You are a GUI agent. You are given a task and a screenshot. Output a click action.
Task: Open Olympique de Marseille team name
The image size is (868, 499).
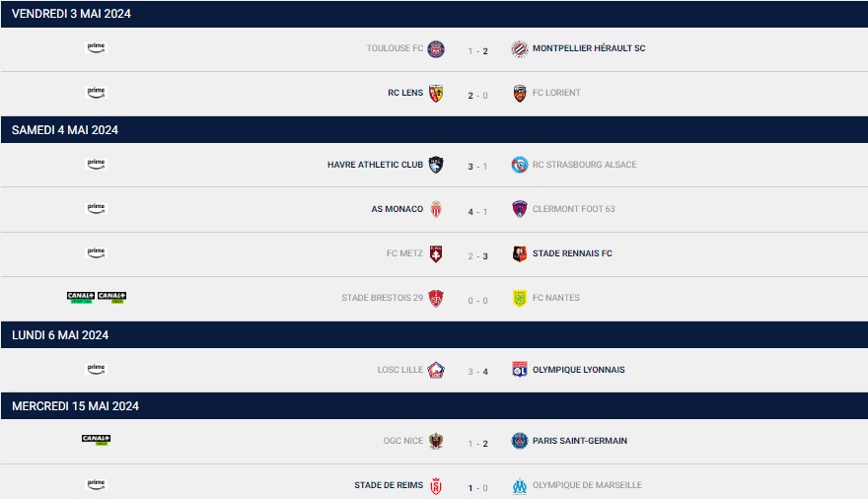[x=587, y=485]
